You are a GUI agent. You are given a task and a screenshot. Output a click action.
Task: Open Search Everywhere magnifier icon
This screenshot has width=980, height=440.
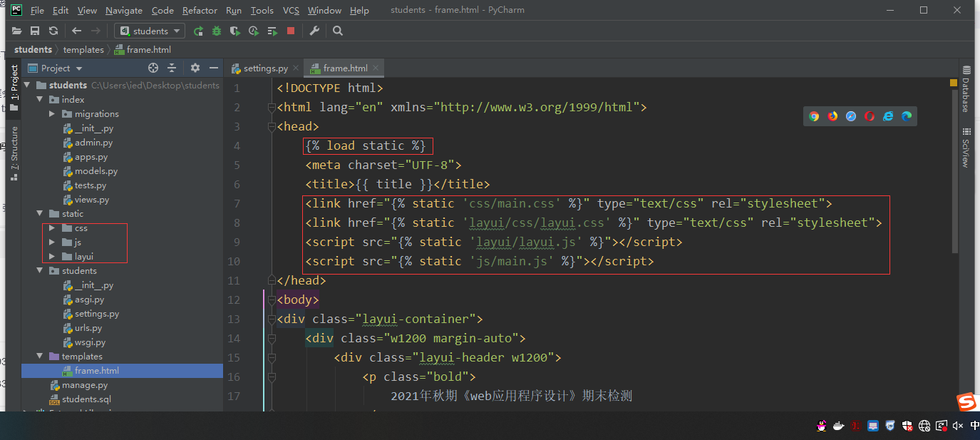pos(338,31)
